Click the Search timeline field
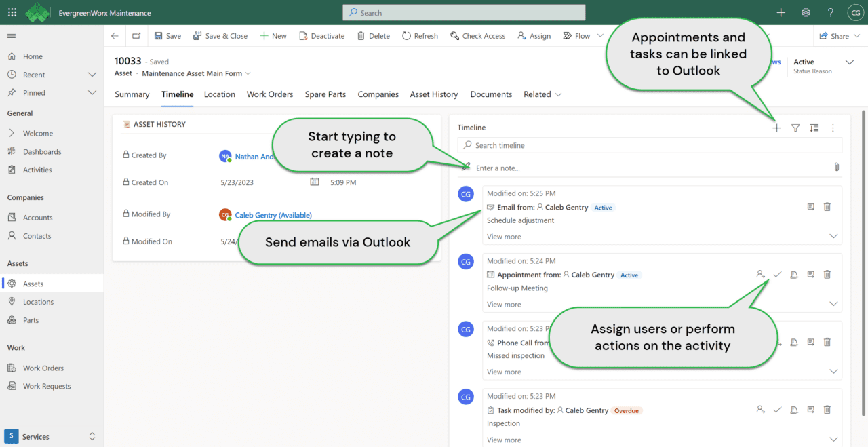 pyautogui.click(x=650, y=145)
